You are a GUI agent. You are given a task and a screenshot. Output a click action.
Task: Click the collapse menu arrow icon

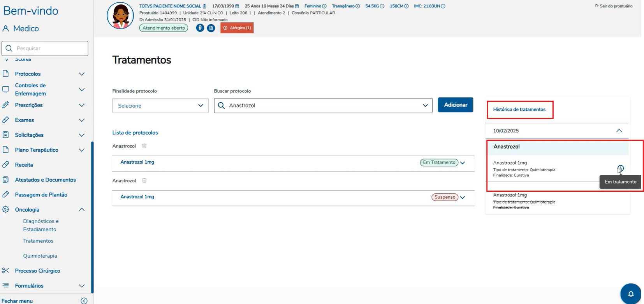pyautogui.click(x=84, y=301)
